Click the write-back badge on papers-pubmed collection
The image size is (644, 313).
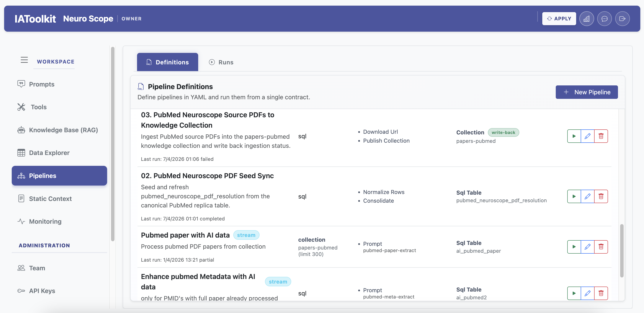tap(503, 132)
